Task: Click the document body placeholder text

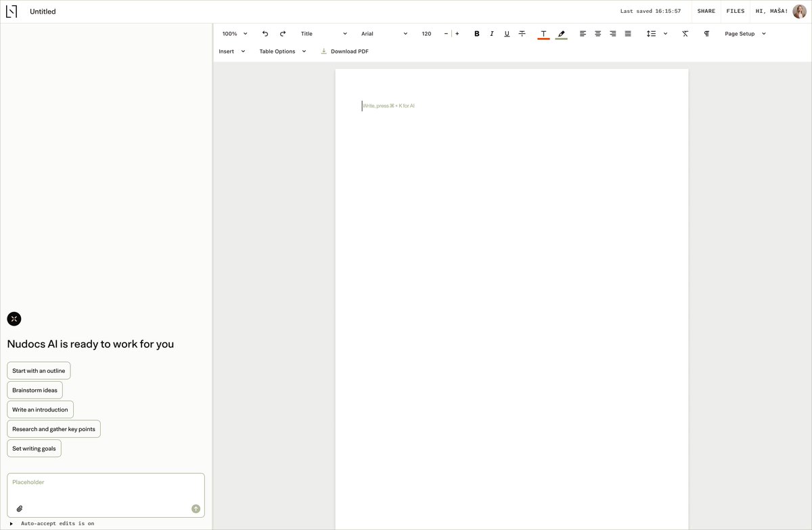Action: point(388,106)
